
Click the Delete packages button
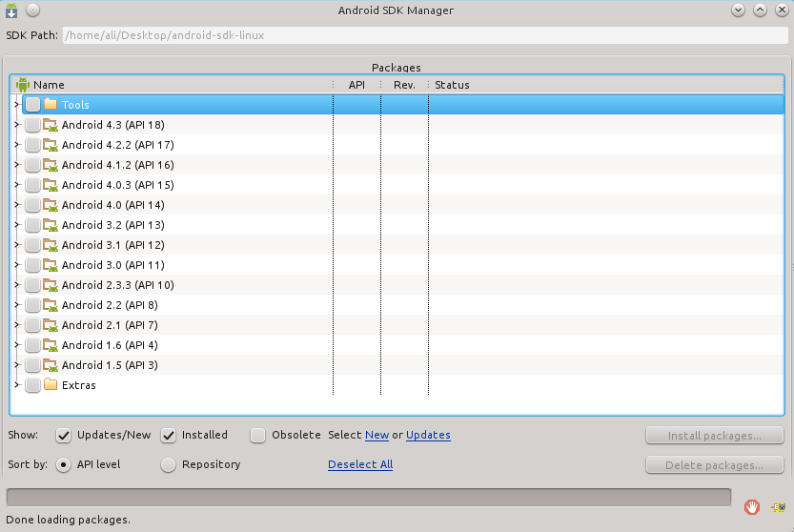point(715,465)
